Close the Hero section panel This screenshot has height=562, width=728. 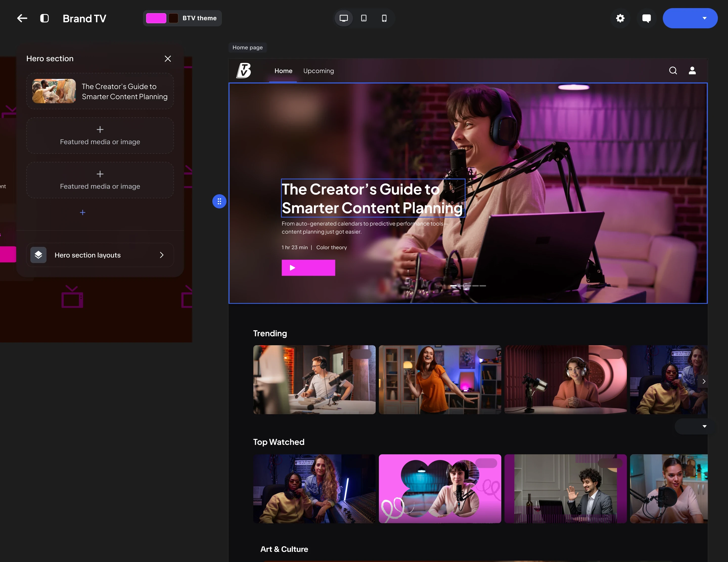pos(168,59)
